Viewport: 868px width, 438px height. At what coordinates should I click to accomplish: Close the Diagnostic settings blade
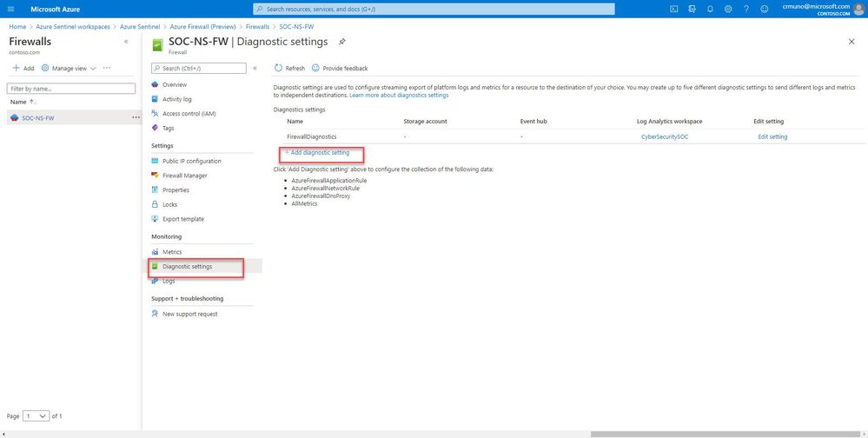click(x=851, y=42)
